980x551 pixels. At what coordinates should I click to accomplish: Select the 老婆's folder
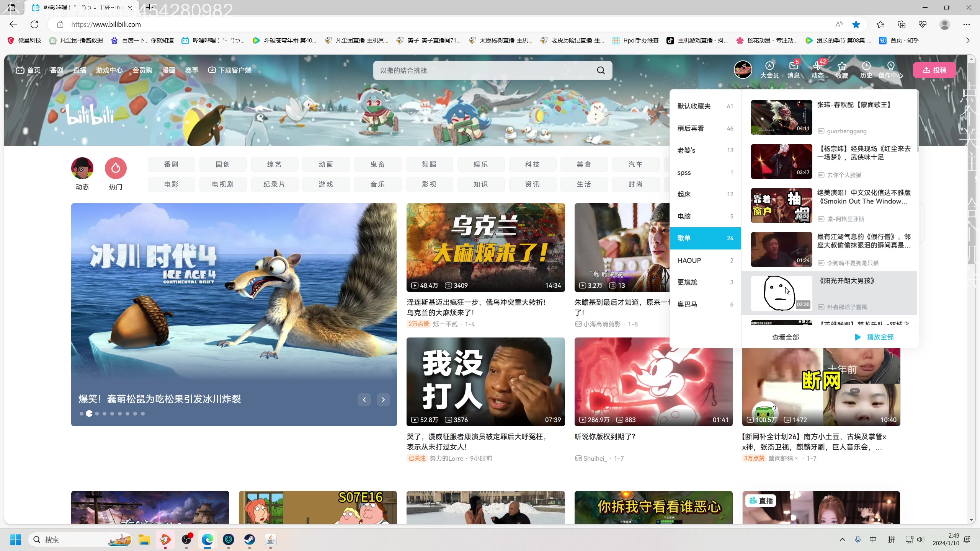click(705, 150)
